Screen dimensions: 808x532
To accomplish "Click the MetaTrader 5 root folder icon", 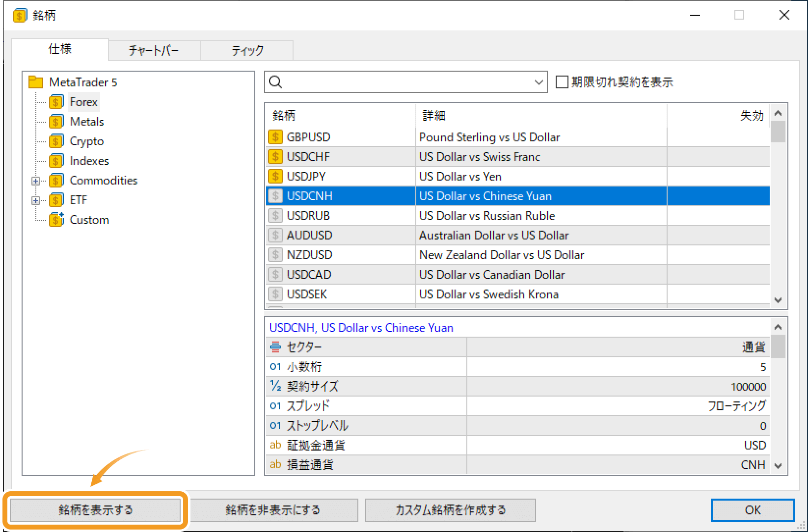I will pyautogui.click(x=36, y=82).
